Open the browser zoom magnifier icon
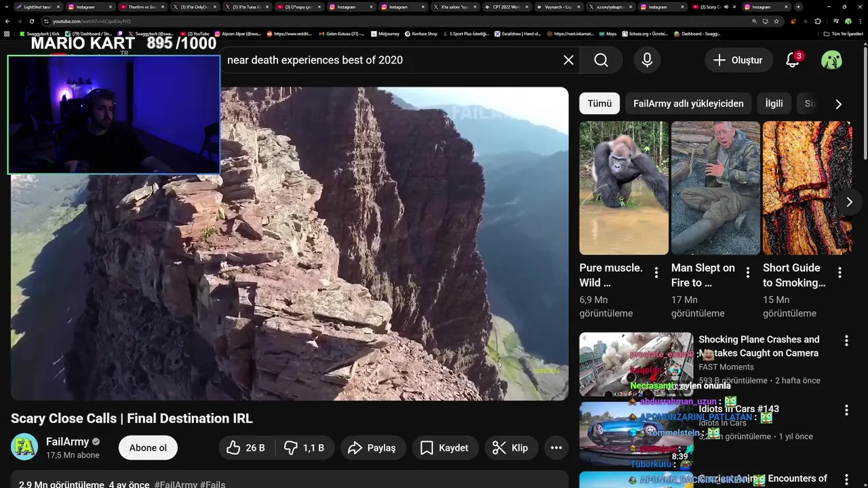Viewport: 868px width, 488px height. tap(755, 21)
